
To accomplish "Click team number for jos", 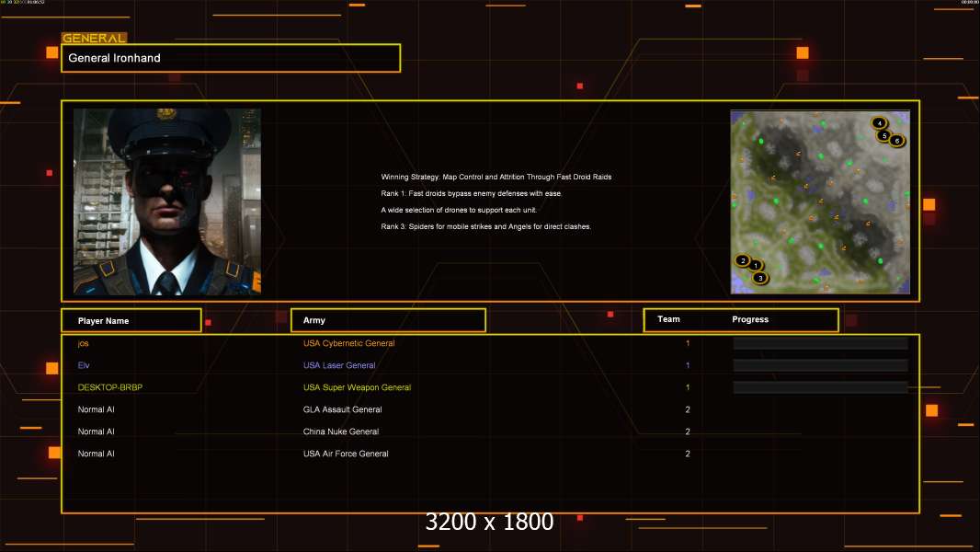I will pos(688,343).
